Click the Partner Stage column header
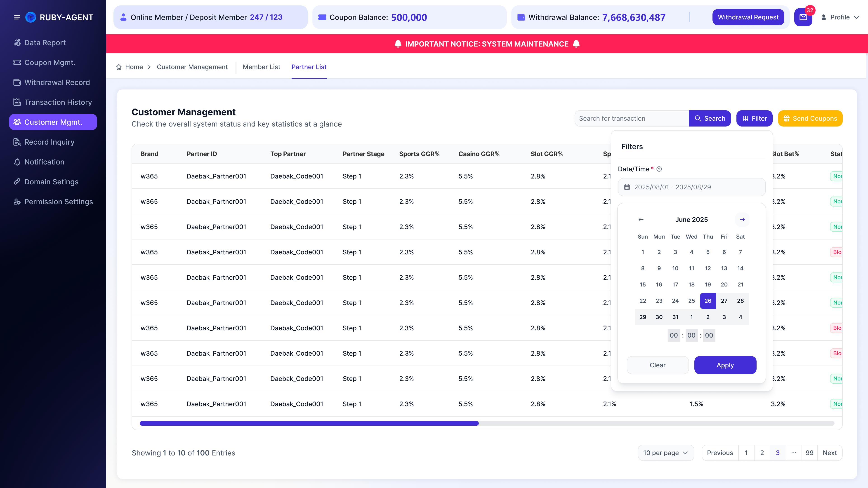868x488 pixels. pos(363,154)
